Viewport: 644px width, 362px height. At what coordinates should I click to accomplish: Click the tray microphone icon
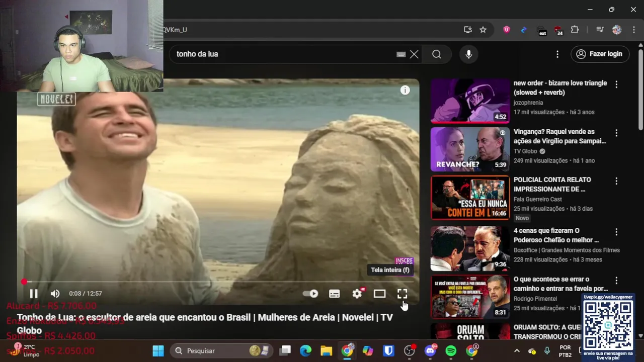coord(547,350)
